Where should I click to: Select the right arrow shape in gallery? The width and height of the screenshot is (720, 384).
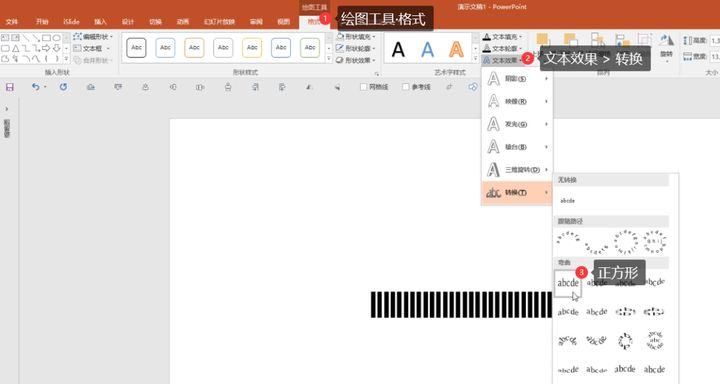[x=46, y=48]
